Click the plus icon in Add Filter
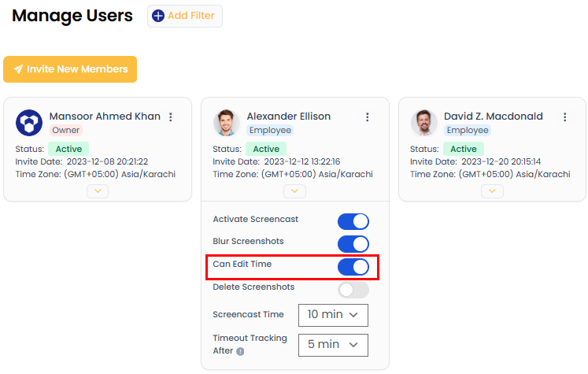This screenshot has height=374, width=588. [x=158, y=16]
